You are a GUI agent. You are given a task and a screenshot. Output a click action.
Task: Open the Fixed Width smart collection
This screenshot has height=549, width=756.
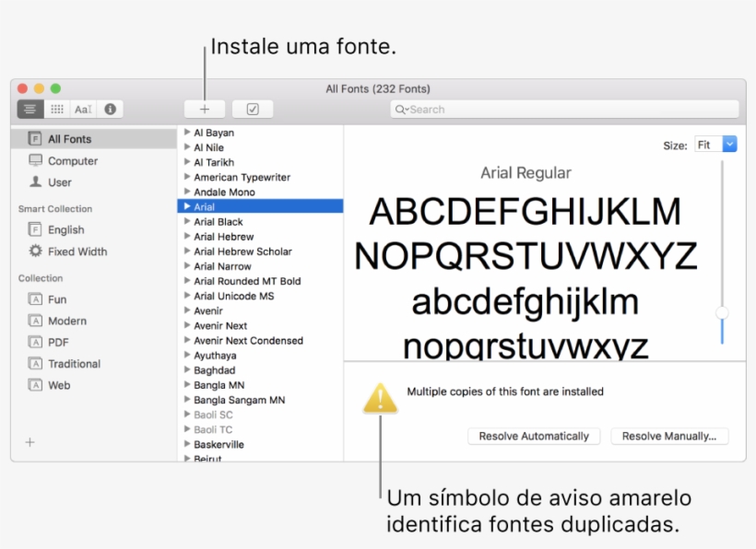77,251
